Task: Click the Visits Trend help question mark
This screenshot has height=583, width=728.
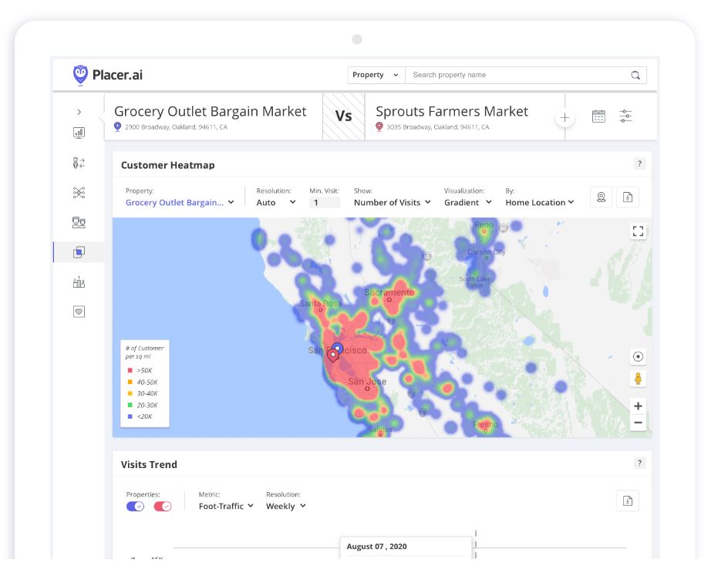Action: pos(639,463)
